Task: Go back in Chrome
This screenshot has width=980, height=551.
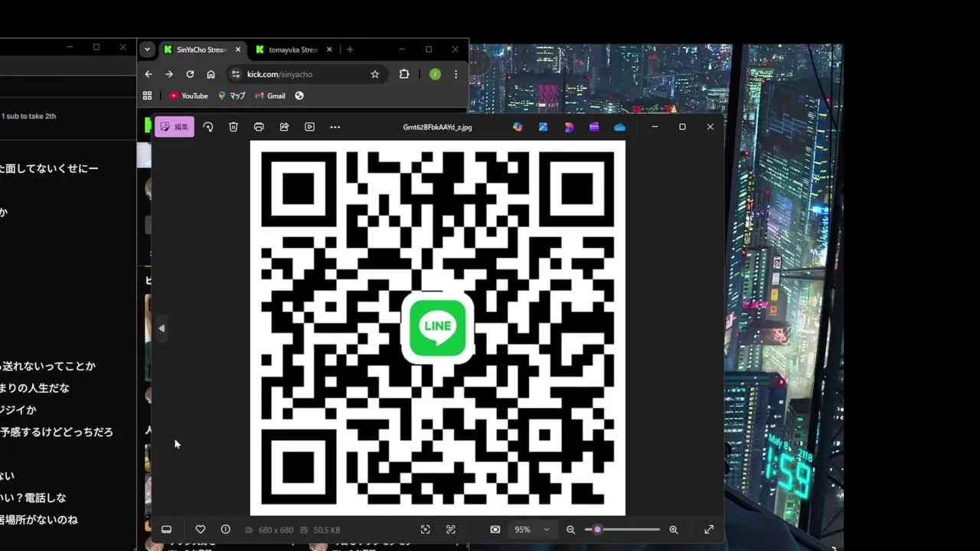Action: [149, 74]
